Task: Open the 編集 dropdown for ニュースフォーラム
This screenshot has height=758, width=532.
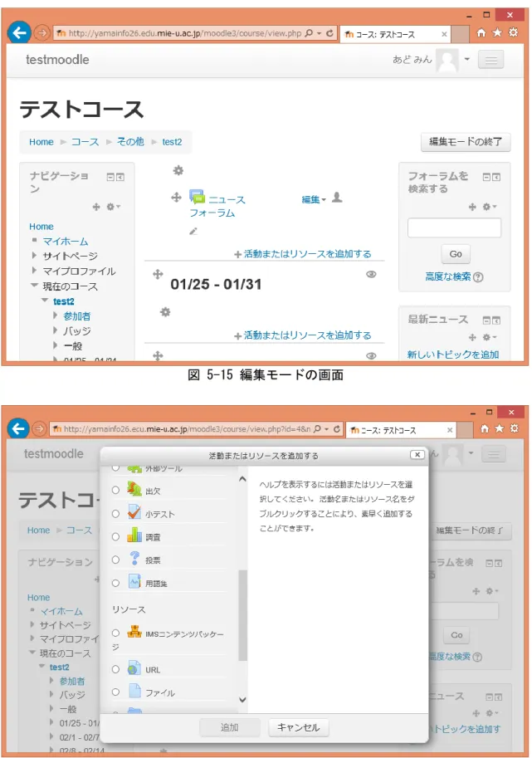Action: tap(314, 199)
